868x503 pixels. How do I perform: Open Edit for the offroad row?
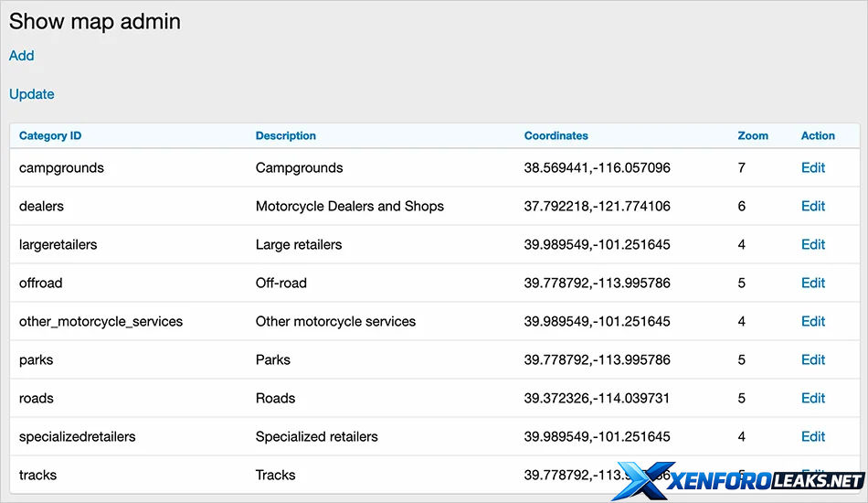(x=812, y=284)
